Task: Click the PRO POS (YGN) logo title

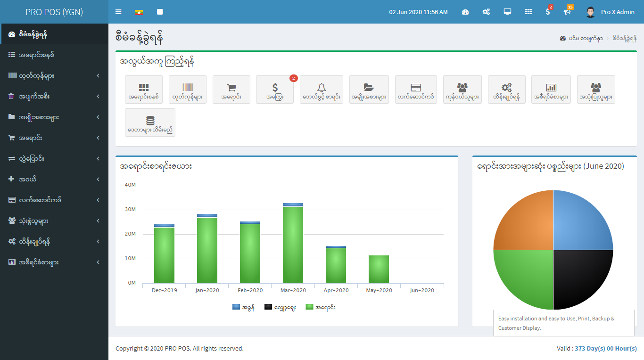Action: click(x=54, y=12)
